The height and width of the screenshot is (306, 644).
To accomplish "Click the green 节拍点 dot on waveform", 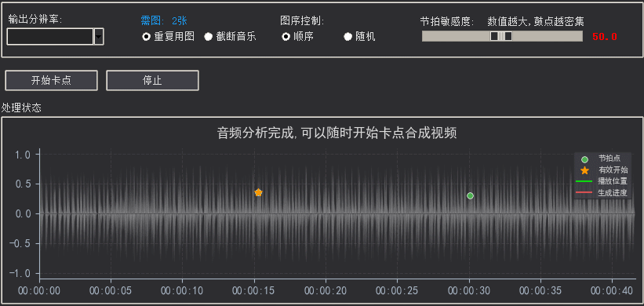I will point(471,196).
